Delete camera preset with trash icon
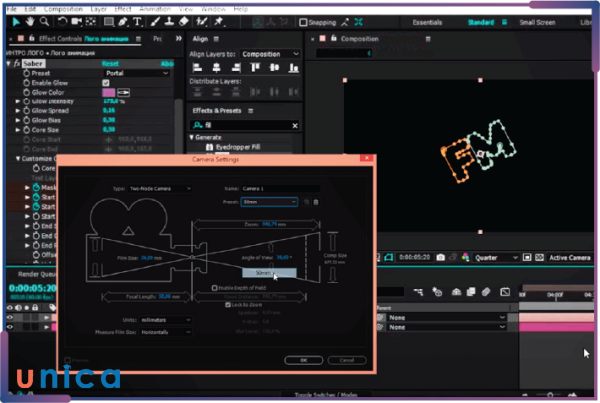 pos(316,202)
